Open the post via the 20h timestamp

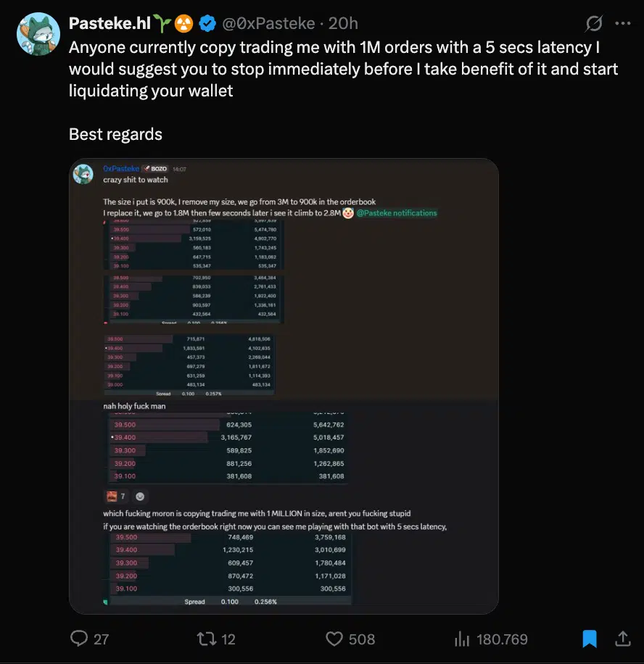click(x=342, y=22)
